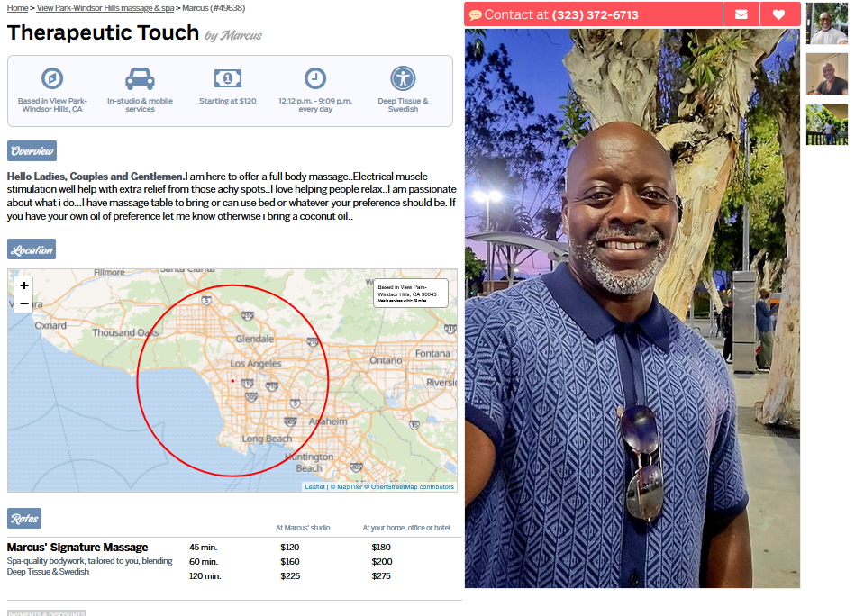Open View Park-Windsor Hills massage & spa link

[105, 7]
